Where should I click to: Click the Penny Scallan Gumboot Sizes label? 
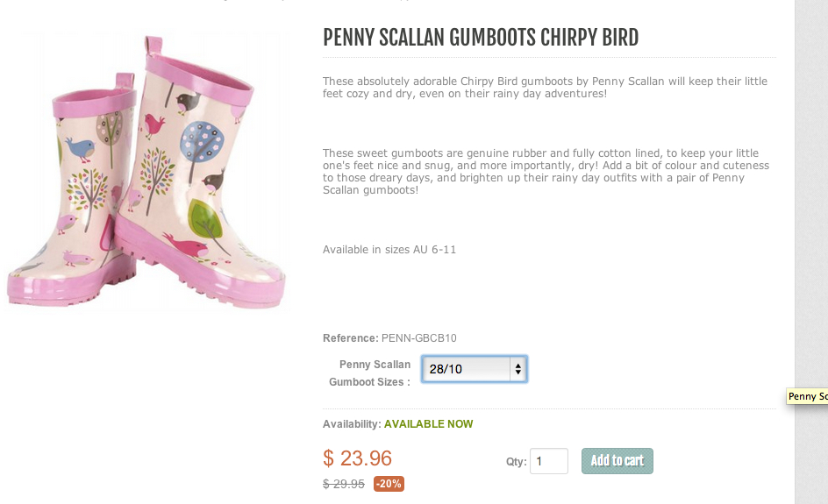pyautogui.click(x=370, y=373)
